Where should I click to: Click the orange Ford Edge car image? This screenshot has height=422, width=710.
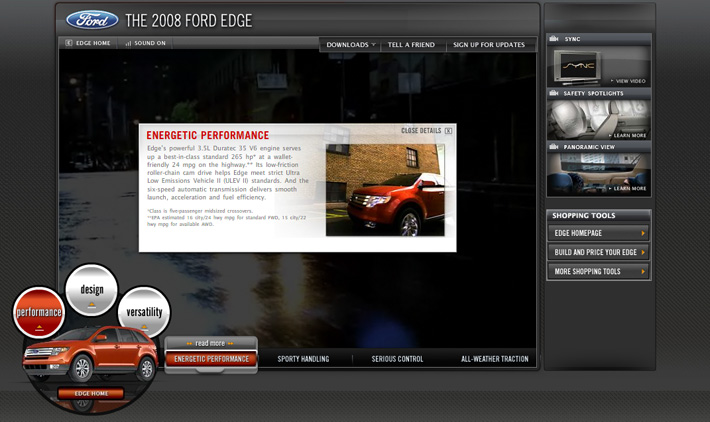coord(91,355)
